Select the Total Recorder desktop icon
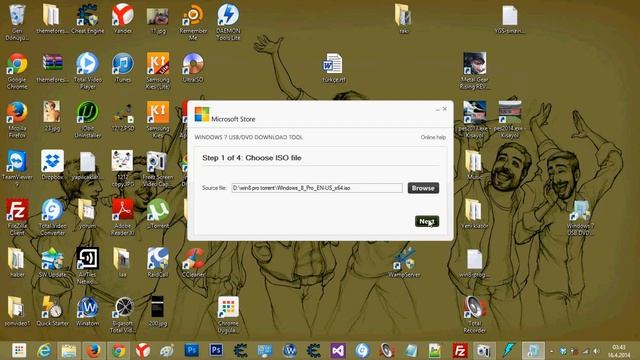Image resolution: width=640 pixels, height=360 pixels. tap(474, 315)
